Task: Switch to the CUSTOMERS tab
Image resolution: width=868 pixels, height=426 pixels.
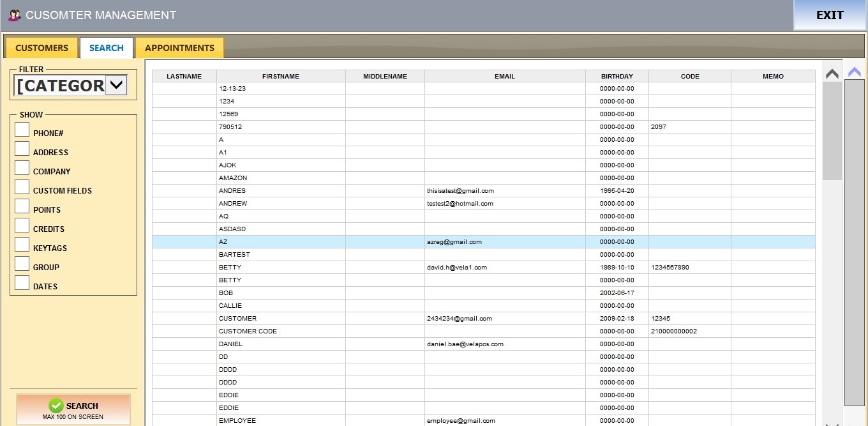Action: (x=41, y=48)
